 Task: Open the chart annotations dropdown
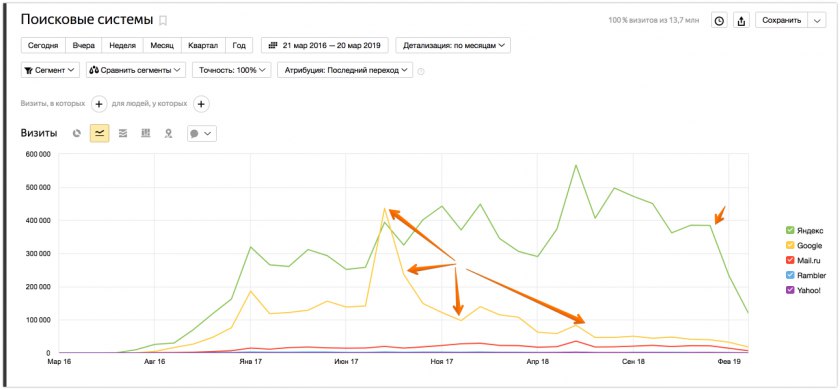pos(202,133)
